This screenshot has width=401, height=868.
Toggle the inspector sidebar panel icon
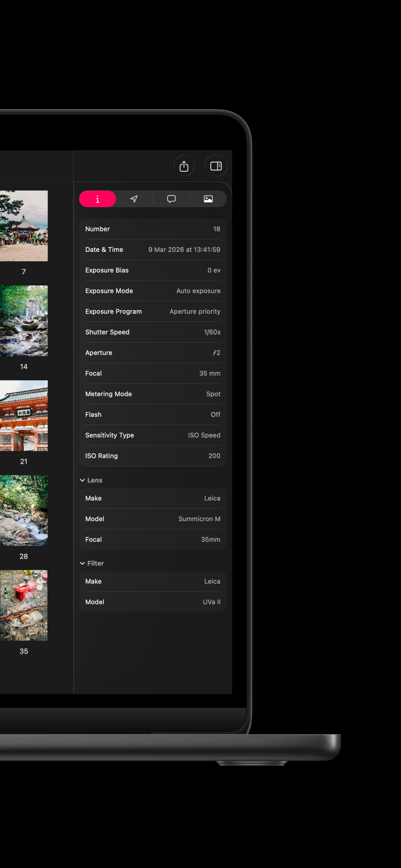click(x=216, y=166)
